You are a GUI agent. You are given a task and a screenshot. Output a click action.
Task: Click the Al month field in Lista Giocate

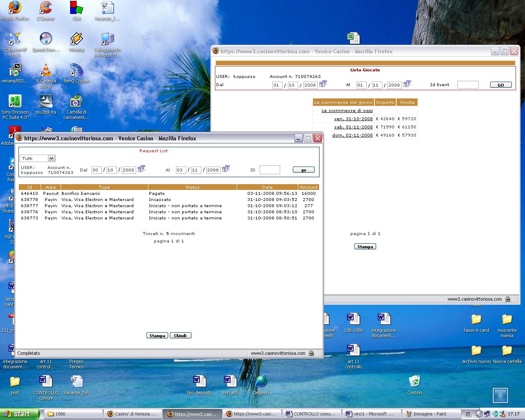click(x=377, y=85)
